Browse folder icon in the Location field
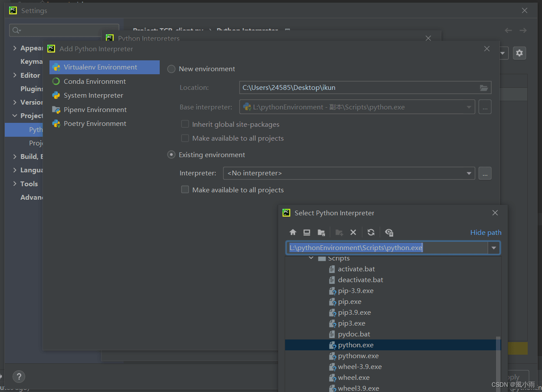Screen dimensions: 542x392 pos(484,88)
